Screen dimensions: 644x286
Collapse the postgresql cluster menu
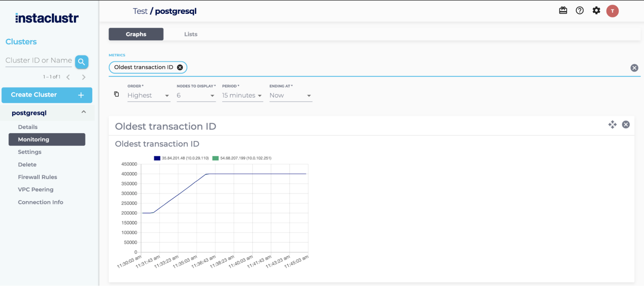tap(83, 112)
